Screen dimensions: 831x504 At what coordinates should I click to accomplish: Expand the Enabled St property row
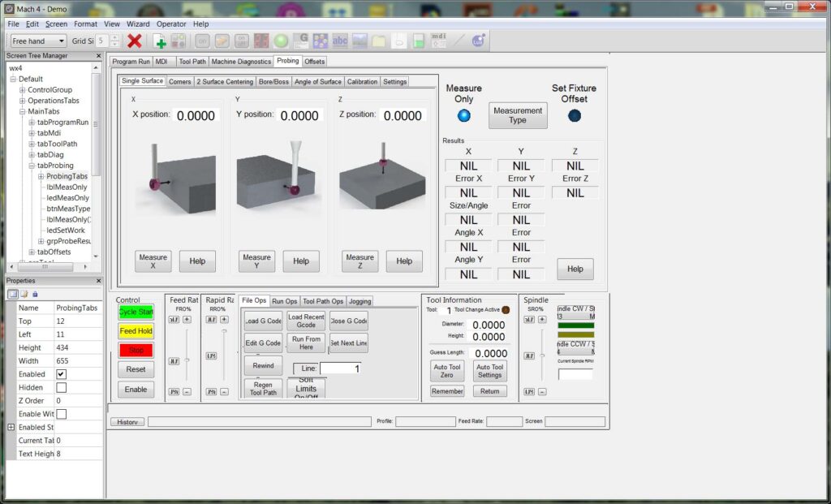pyautogui.click(x=11, y=427)
